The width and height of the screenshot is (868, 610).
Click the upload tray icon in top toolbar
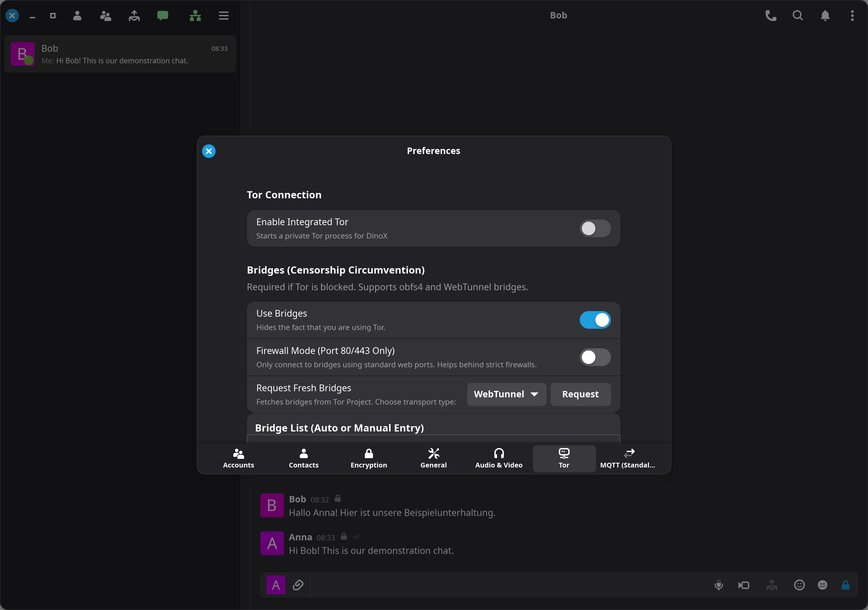point(134,16)
